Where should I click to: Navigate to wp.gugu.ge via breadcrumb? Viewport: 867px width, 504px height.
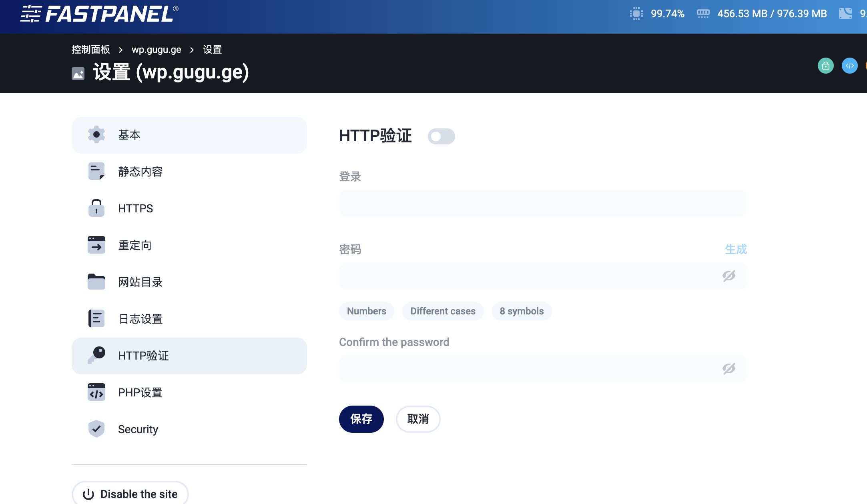coord(157,49)
